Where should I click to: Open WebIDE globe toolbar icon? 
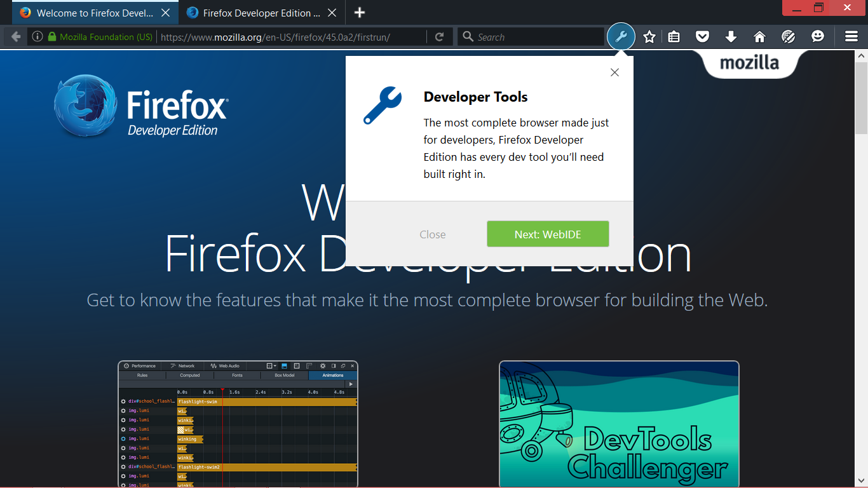point(789,37)
